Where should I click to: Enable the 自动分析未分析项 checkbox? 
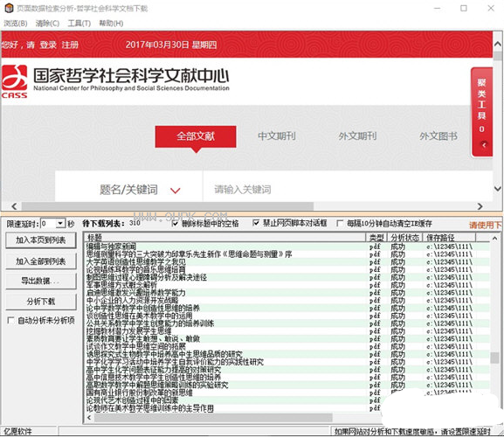pyautogui.click(x=10, y=320)
